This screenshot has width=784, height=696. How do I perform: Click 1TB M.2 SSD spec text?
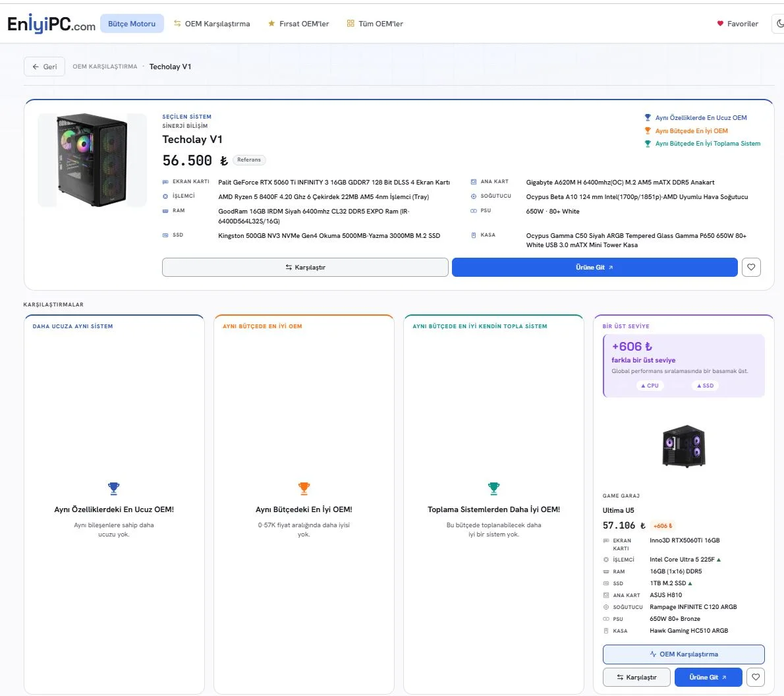tap(668, 583)
